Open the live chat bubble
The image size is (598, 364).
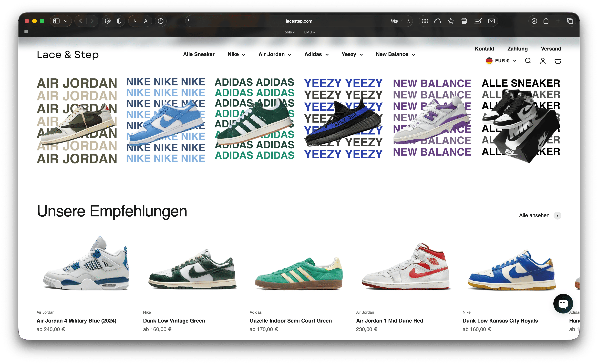coord(563,303)
